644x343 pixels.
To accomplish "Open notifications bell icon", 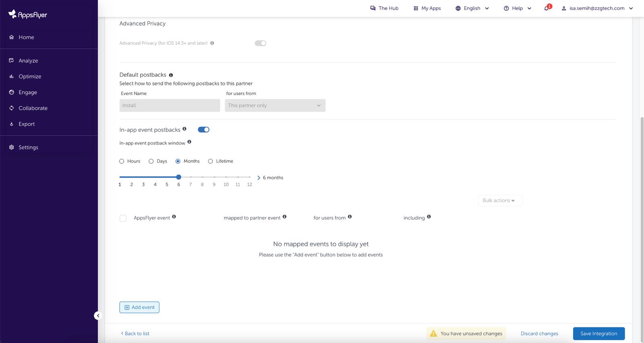I will [x=546, y=8].
